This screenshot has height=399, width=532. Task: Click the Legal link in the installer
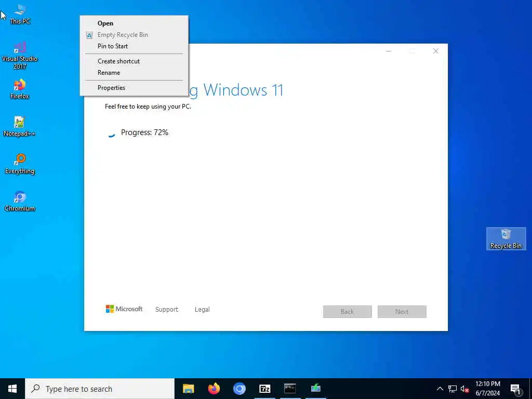click(202, 310)
